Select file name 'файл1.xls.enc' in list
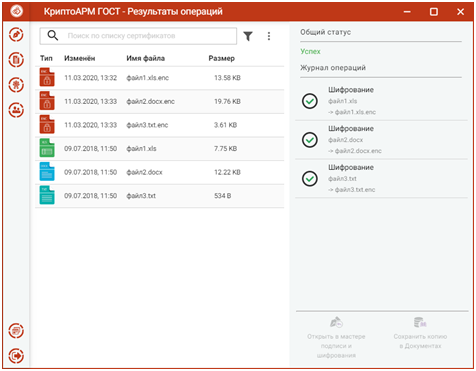Image resolution: width=476 pixels, height=371 pixels. point(148,78)
